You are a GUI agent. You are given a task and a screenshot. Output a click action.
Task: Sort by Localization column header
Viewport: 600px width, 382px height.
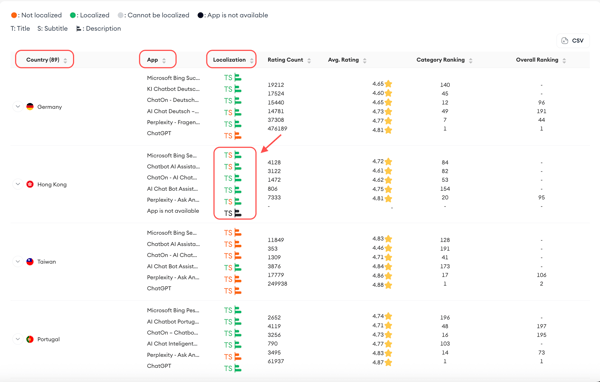click(x=233, y=60)
